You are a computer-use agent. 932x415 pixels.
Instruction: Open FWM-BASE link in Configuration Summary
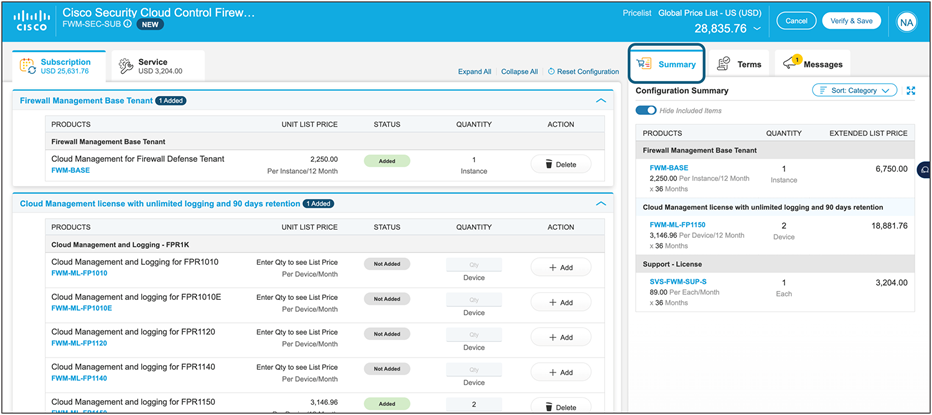pyautogui.click(x=669, y=168)
